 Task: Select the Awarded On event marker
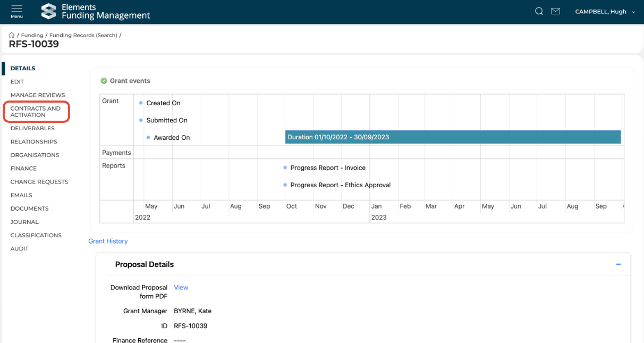148,137
